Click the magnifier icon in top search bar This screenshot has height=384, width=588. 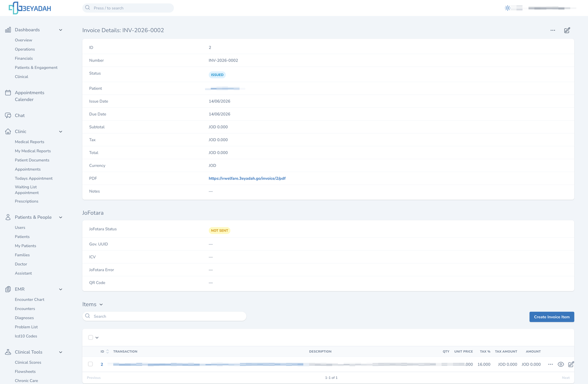pos(88,8)
